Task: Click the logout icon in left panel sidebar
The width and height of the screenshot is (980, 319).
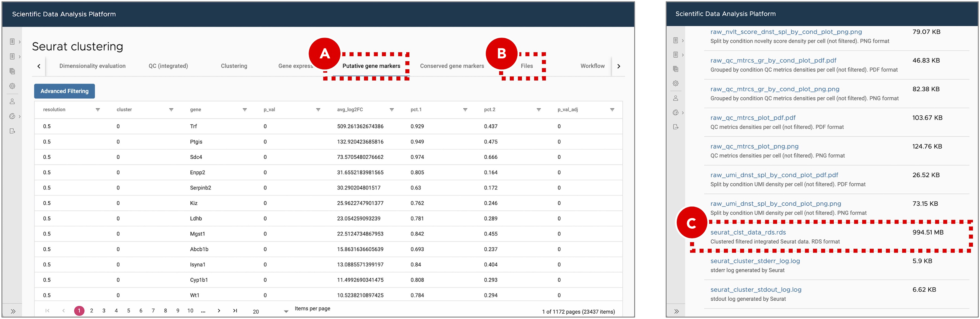Action: [x=12, y=131]
